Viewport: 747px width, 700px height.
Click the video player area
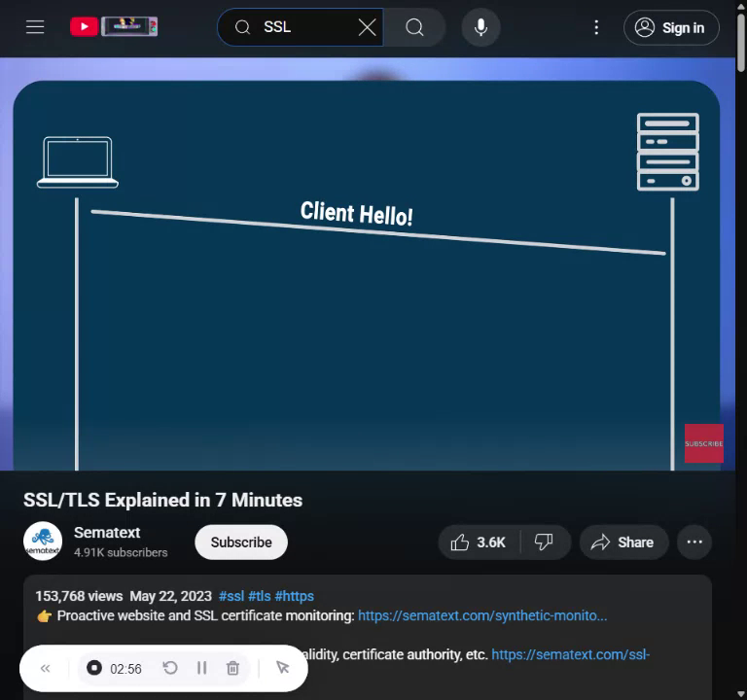tap(367, 263)
